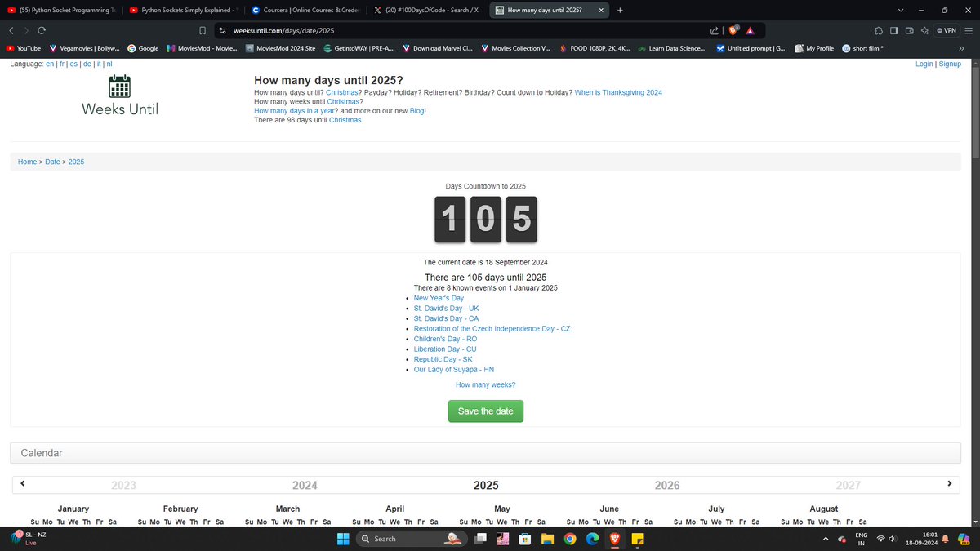Image resolution: width=980 pixels, height=551 pixels.
Task: Open Microsoft Edge from taskbar
Action: [593, 538]
